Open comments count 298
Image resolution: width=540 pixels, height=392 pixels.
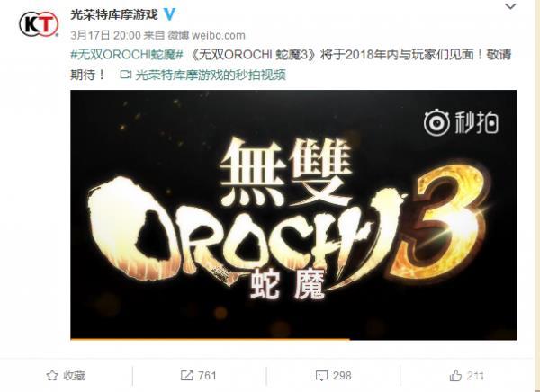[x=342, y=375]
